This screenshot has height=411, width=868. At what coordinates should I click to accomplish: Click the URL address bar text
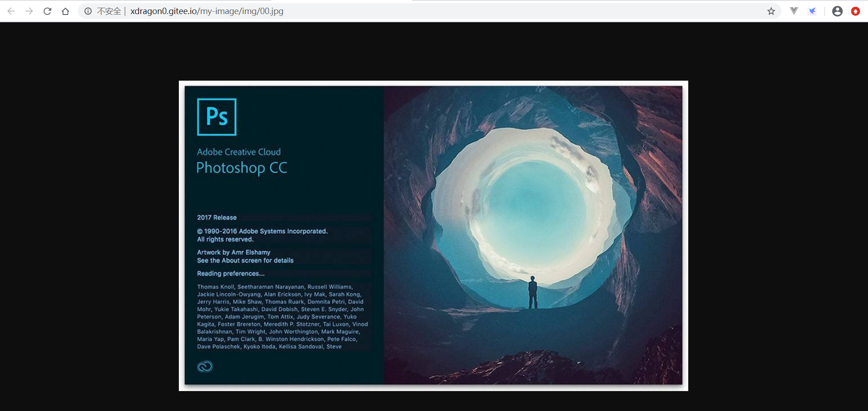click(207, 11)
